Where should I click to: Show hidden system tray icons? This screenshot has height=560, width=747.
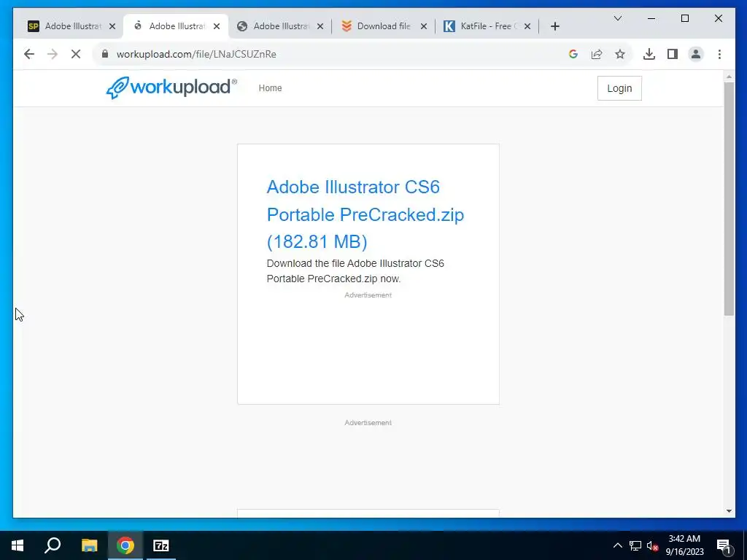click(617, 545)
